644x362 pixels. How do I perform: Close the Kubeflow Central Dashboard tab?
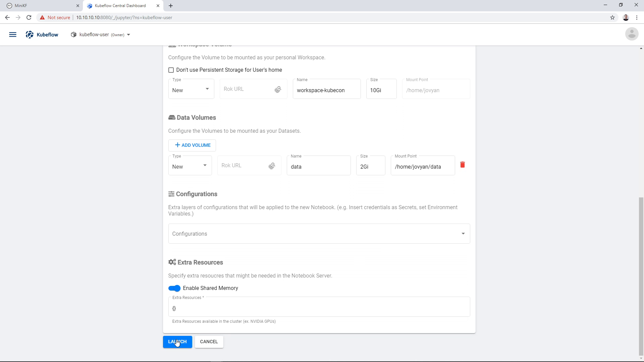[x=158, y=6]
